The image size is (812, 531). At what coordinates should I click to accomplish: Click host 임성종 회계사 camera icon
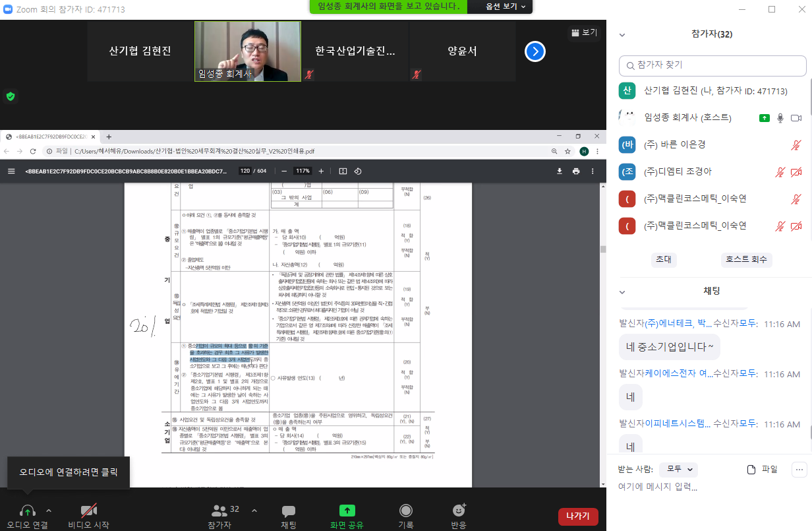click(796, 117)
